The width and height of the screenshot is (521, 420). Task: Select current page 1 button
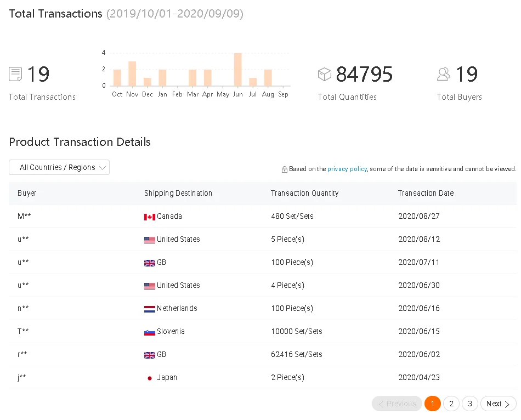433,404
